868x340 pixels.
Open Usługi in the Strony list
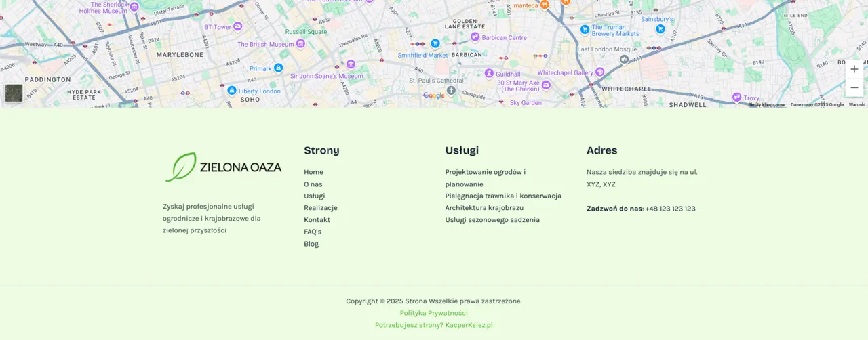[x=315, y=196]
